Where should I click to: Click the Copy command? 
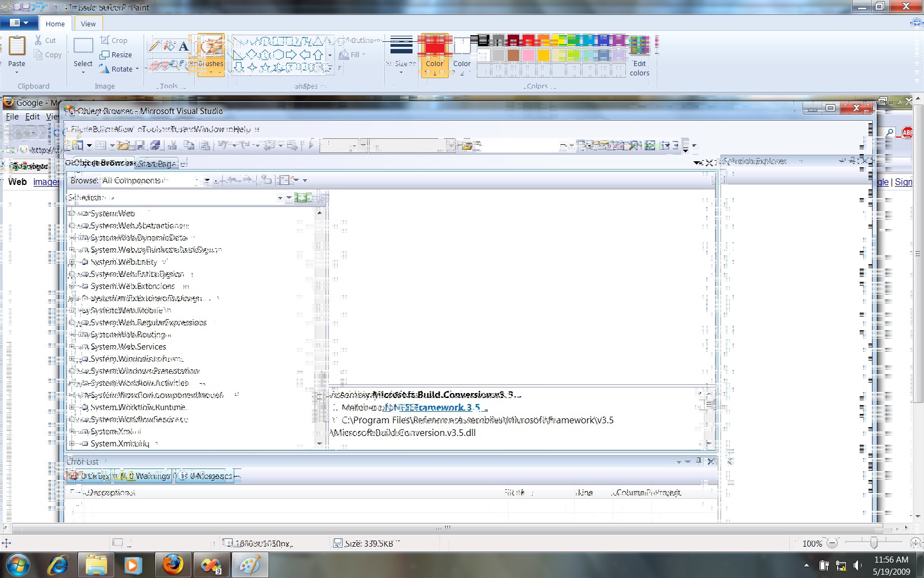(47, 54)
